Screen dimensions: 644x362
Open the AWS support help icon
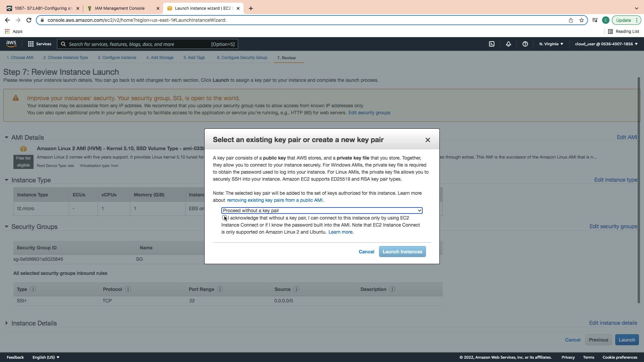[525, 44]
